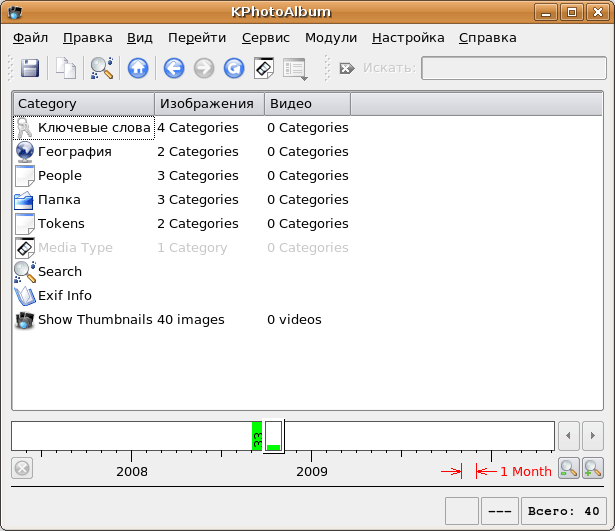Zoom out date bar magnifier minus
The height and width of the screenshot is (531, 615).
tap(569, 468)
